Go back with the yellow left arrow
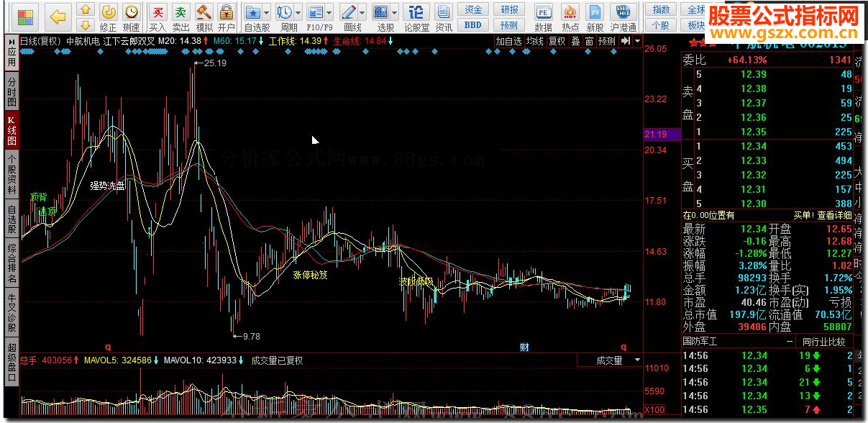 tap(58, 16)
